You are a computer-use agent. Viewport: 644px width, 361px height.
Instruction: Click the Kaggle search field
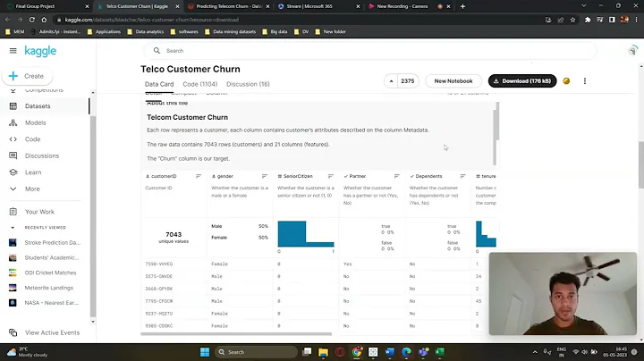pos(369,51)
